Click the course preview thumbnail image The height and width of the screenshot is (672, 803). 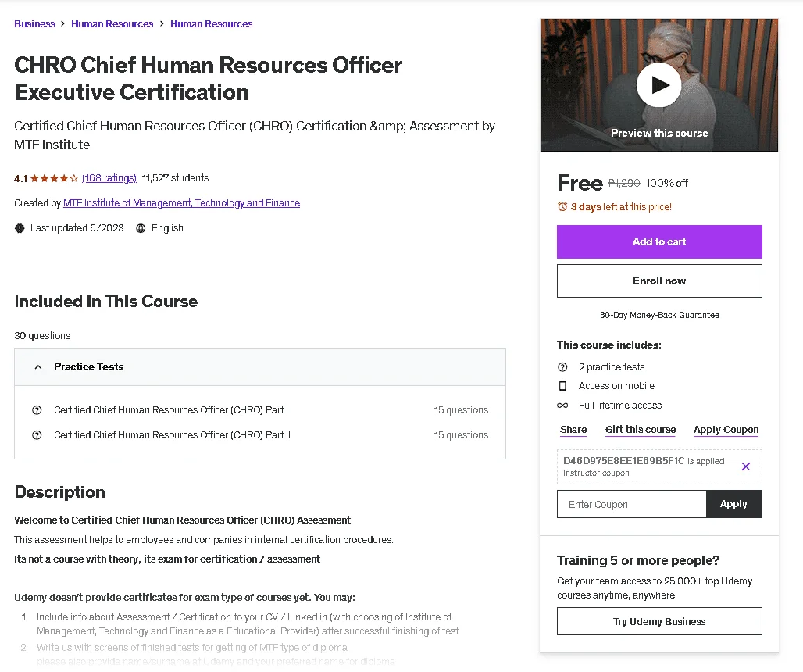coord(658,85)
